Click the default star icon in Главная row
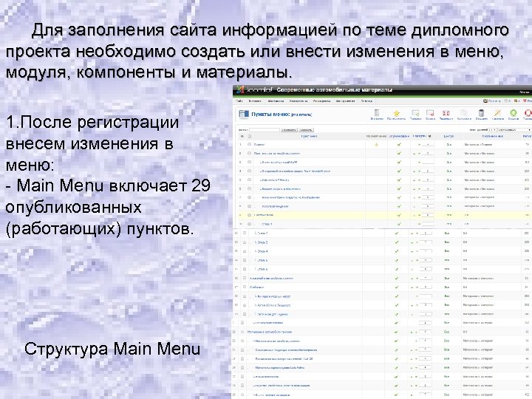532x399 pixels. pyautogui.click(x=376, y=145)
